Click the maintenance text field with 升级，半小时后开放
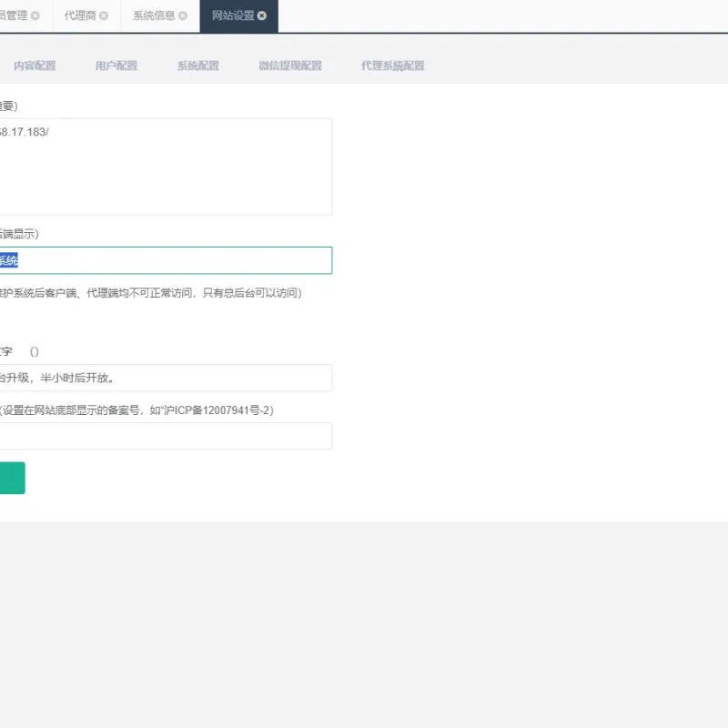The height and width of the screenshot is (728, 728). click(166, 378)
